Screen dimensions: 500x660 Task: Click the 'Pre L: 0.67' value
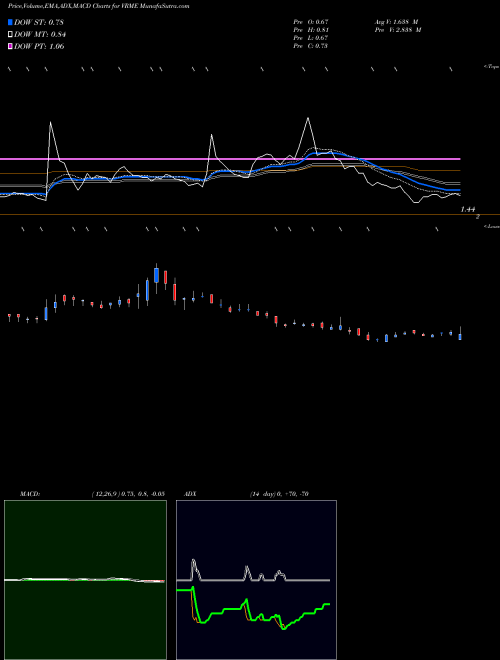(x=311, y=38)
